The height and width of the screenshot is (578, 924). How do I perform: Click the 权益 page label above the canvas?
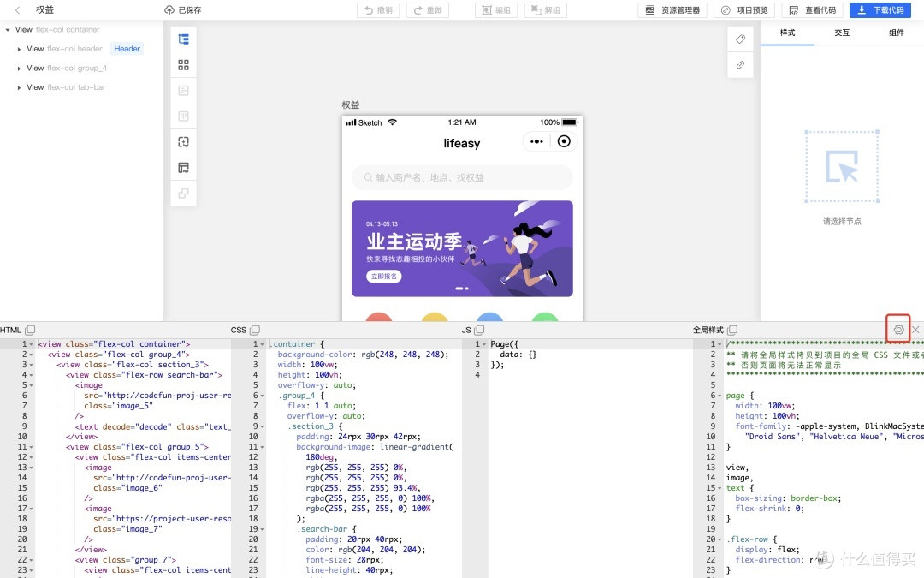[x=351, y=105]
